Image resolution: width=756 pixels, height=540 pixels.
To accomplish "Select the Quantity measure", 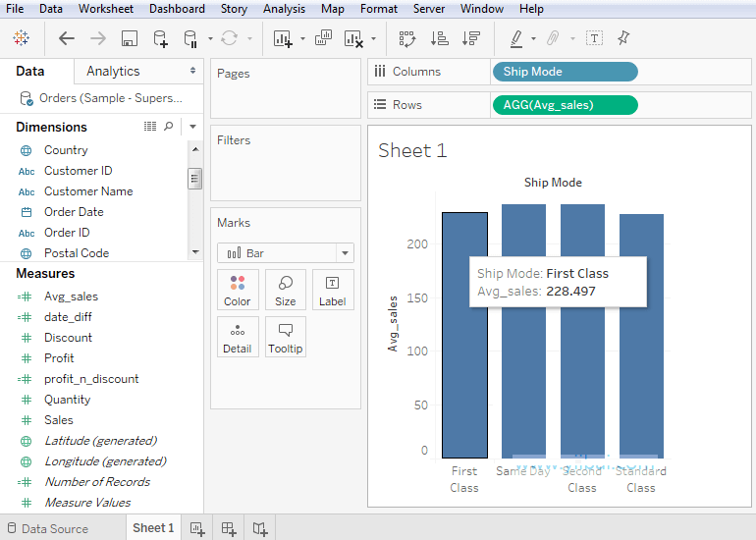I will (67, 400).
